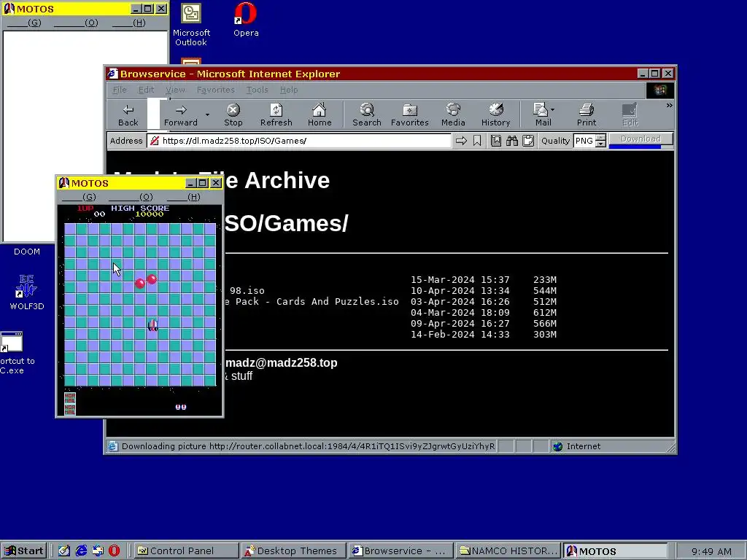747x560 pixels.
Task: Click the 9:49 AM system clock
Action: click(x=711, y=551)
